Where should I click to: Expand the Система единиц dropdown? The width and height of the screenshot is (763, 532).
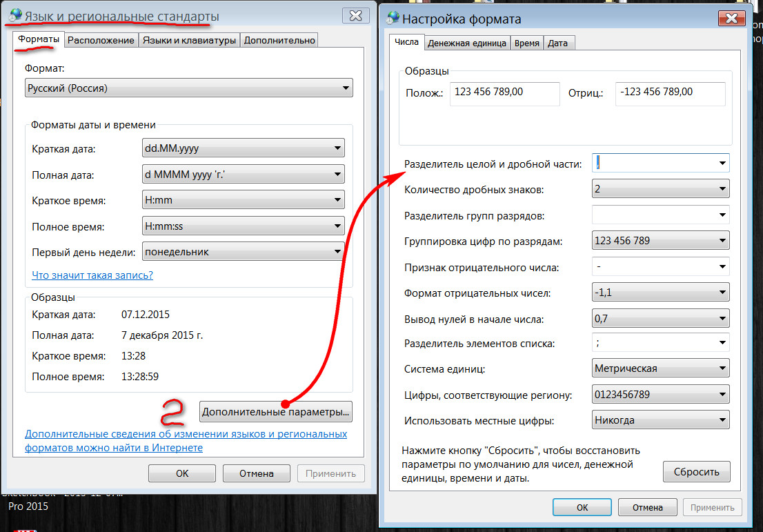(x=660, y=368)
